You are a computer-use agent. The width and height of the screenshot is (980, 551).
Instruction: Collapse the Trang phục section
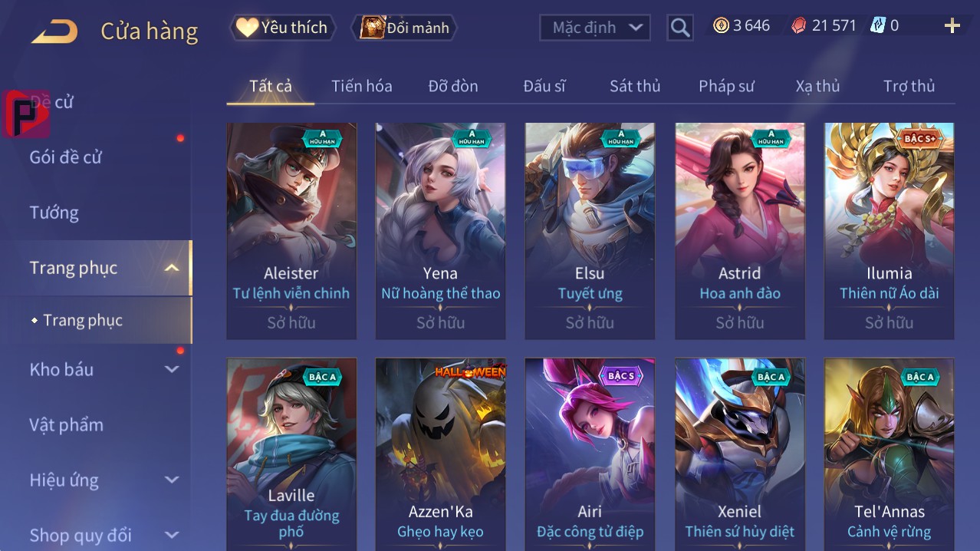tap(172, 268)
